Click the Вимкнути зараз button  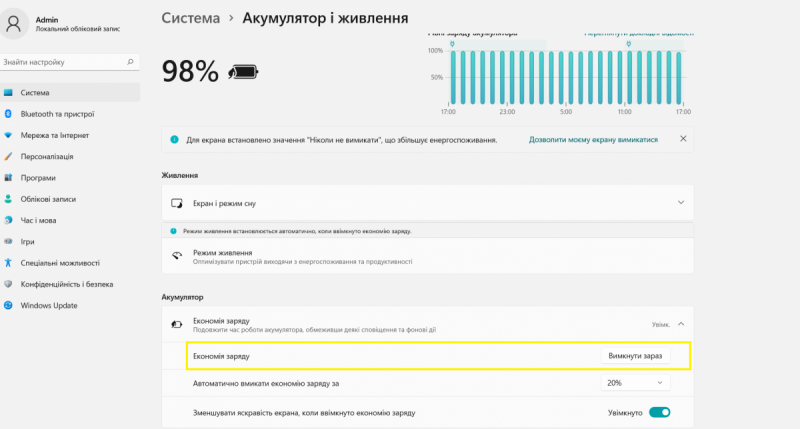(x=635, y=356)
